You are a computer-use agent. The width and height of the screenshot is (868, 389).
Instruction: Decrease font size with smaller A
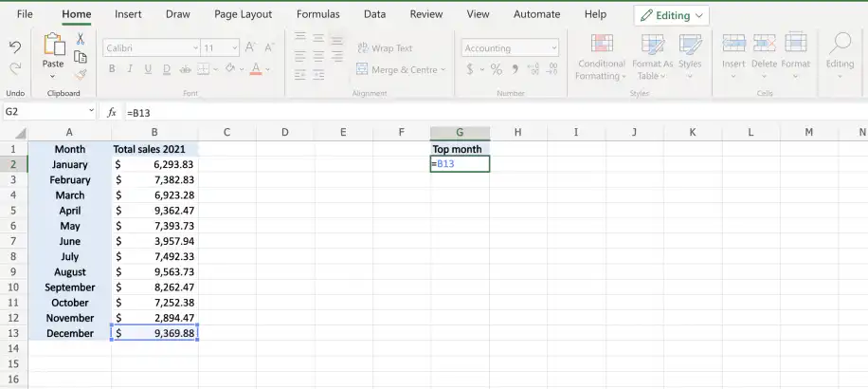pyautogui.click(x=269, y=47)
